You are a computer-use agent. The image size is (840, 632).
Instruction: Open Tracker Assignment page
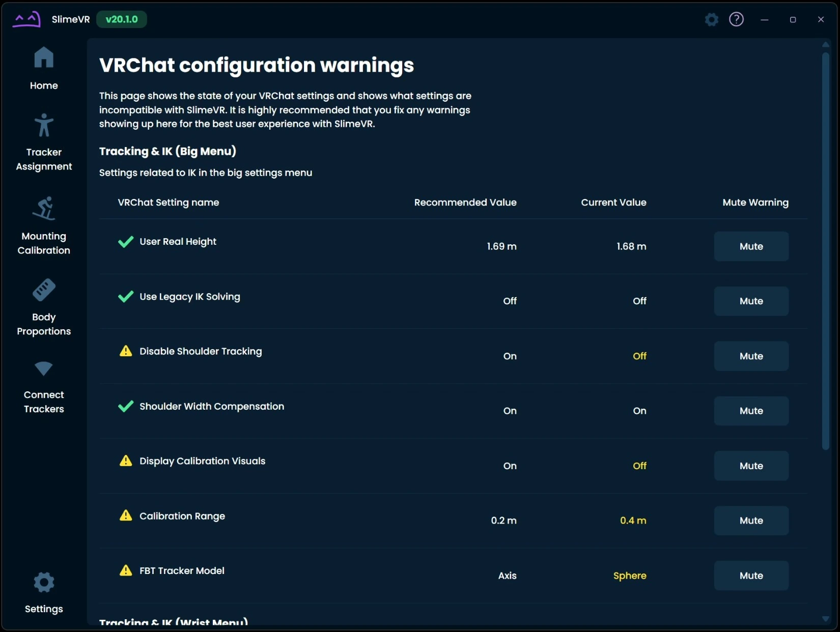pos(44,142)
